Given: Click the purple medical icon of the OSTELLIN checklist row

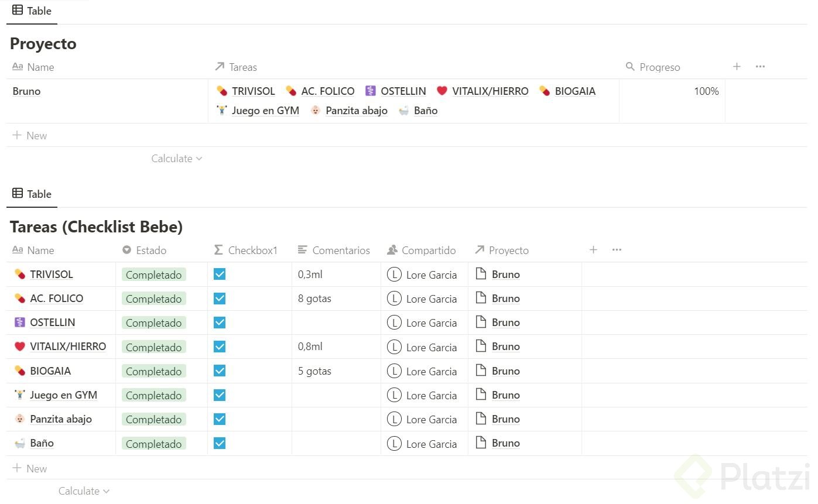Looking at the screenshot, I should pyautogui.click(x=20, y=322).
